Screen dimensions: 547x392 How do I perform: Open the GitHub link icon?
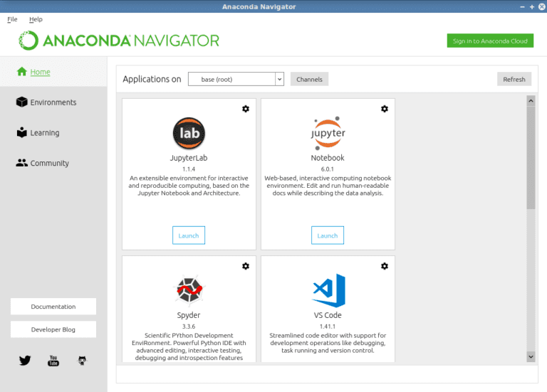tap(82, 360)
